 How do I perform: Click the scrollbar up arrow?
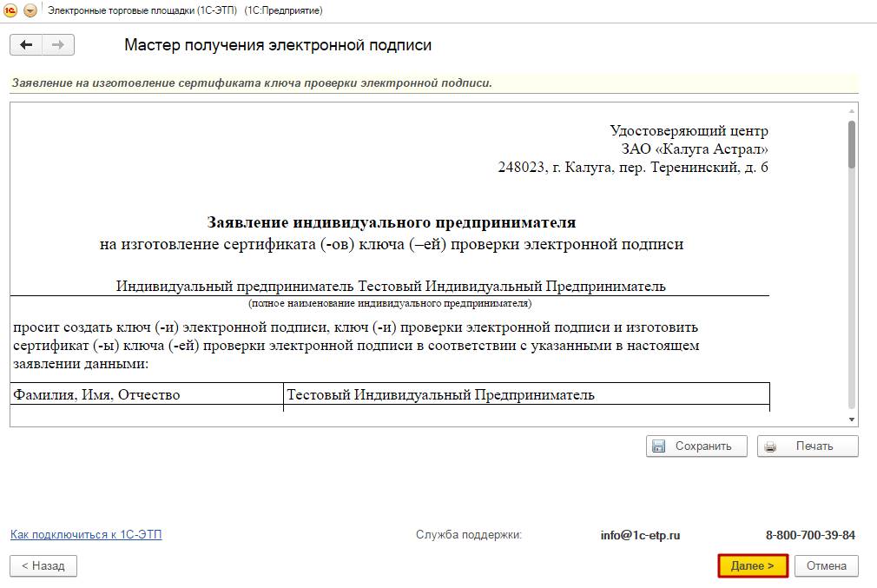[851, 111]
